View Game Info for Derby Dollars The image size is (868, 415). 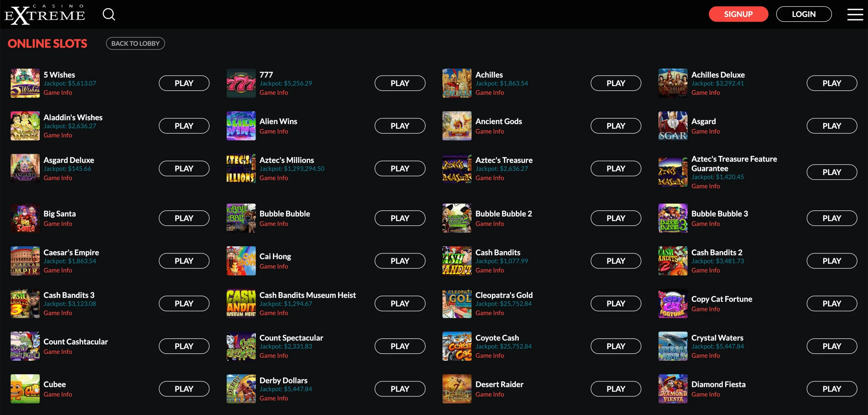[x=274, y=398]
